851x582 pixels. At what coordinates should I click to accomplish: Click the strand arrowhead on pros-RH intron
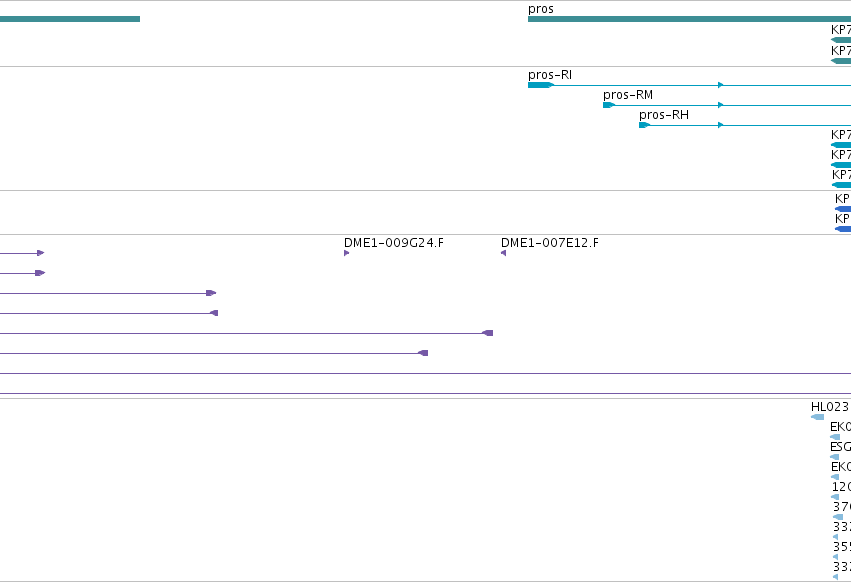click(x=721, y=125)
